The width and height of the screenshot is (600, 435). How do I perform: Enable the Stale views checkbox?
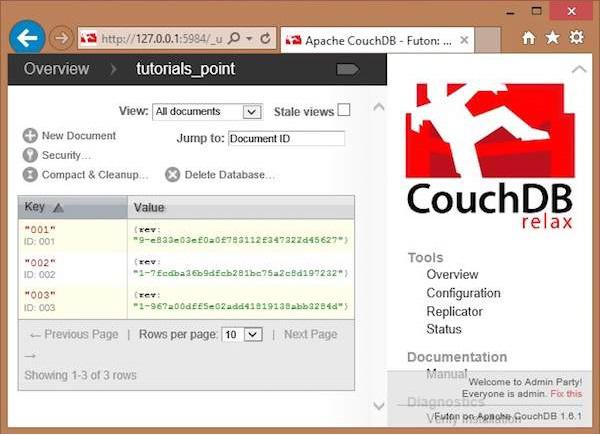click(344, 110)
